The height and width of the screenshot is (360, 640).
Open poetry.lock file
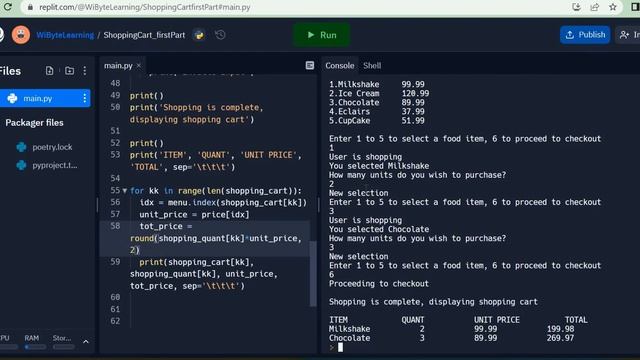(52, 147)
